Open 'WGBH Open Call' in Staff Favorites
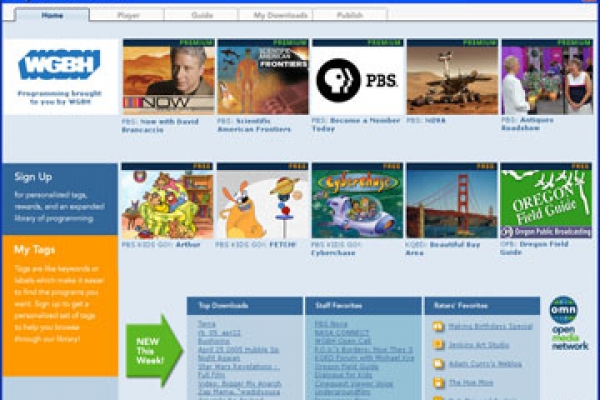600x400 pixels. [343, 341]
